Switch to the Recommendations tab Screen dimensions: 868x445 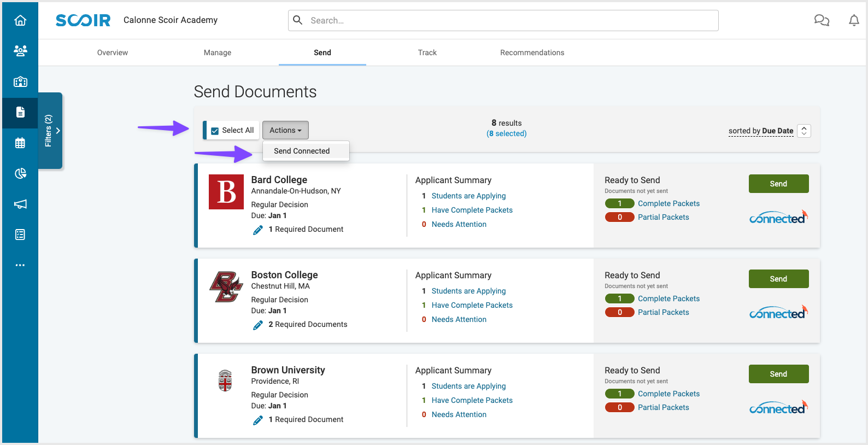coord(532,52)
